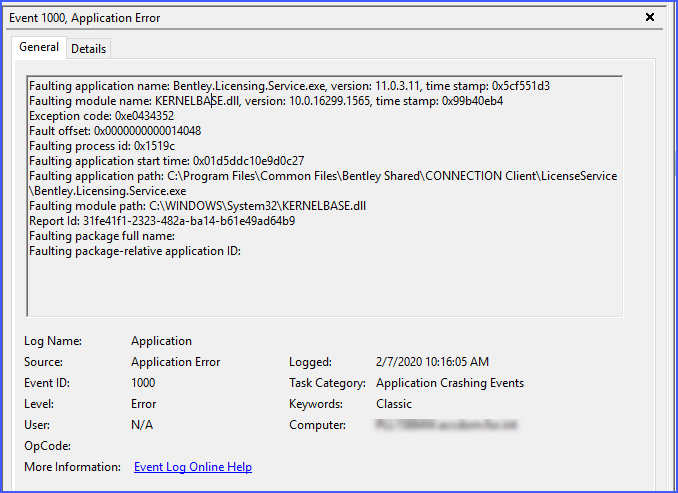Click the 'Fault offset: 0x0000000000014048' line
This screenshot has width=678, height=493.
coord(115,131)
